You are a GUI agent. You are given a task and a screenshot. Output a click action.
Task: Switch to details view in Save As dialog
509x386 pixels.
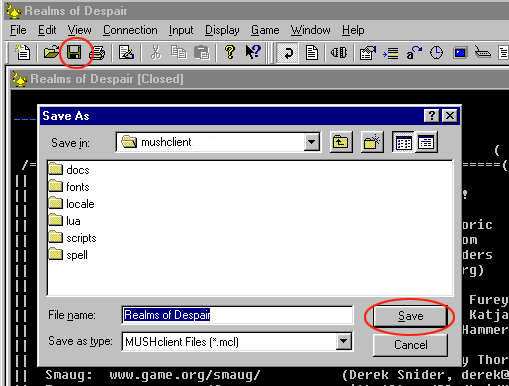click(x=426, y=143)
